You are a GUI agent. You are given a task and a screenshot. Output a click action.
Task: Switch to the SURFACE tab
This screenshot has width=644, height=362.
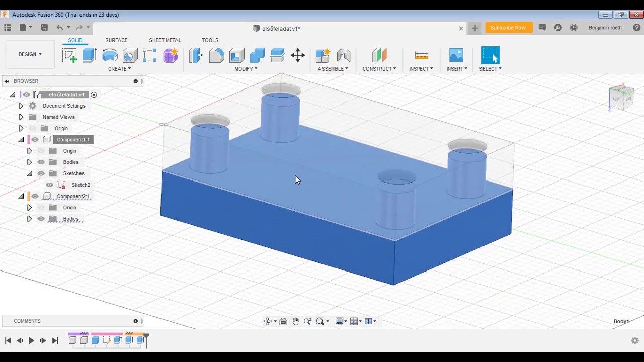[x=116, y=40]
